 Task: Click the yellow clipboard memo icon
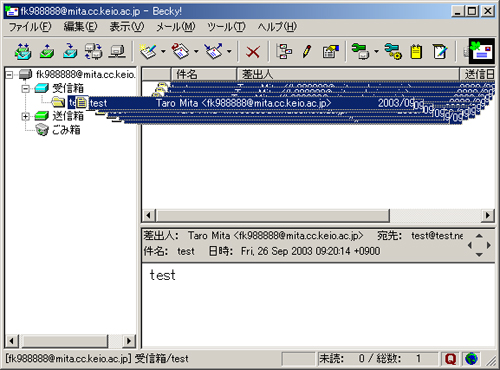[x=416, y=52]
